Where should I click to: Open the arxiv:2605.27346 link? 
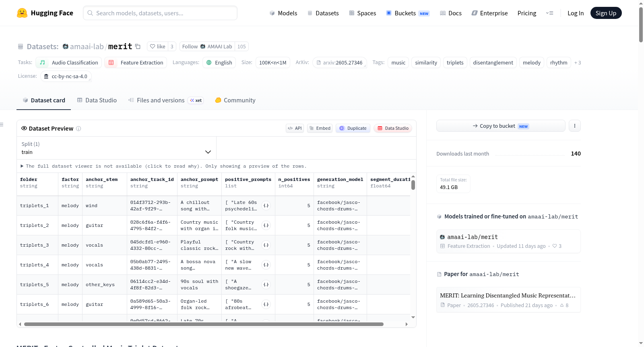click(x=339, y=62)
